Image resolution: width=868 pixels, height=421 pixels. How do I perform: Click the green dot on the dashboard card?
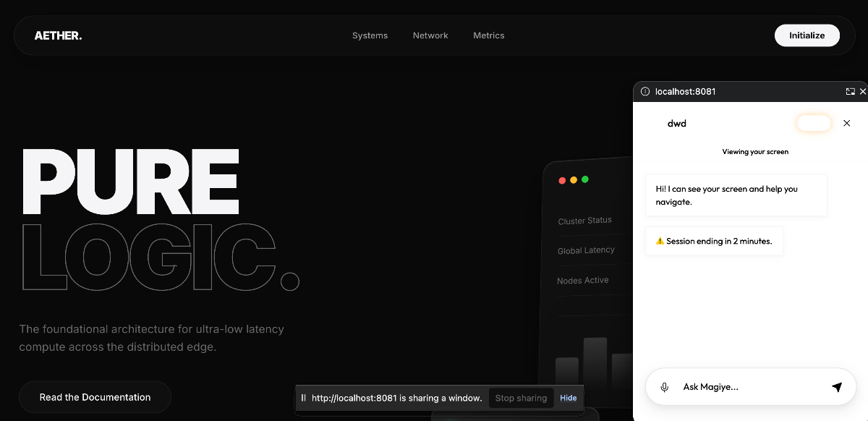pyautogui.click(x=585, y=179)
